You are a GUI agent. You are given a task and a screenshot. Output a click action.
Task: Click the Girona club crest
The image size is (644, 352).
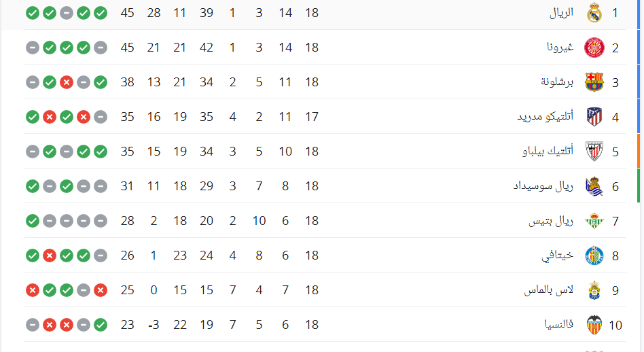(594, 48)
